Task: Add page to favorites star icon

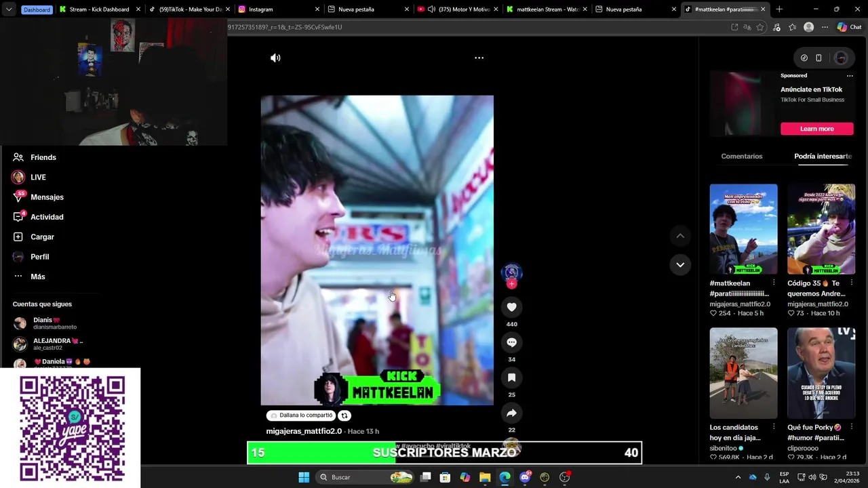Action: click(760, 27)
